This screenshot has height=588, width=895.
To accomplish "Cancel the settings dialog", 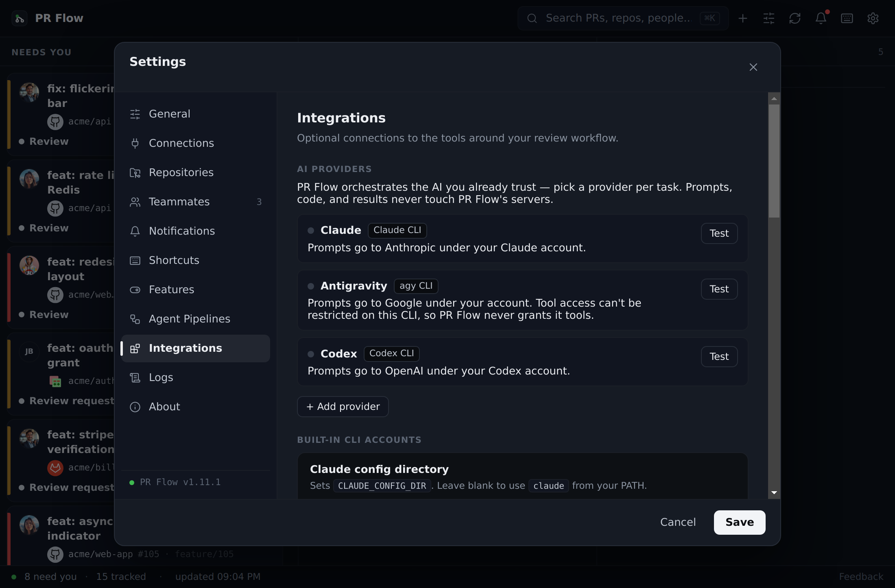I will (678, 522).
